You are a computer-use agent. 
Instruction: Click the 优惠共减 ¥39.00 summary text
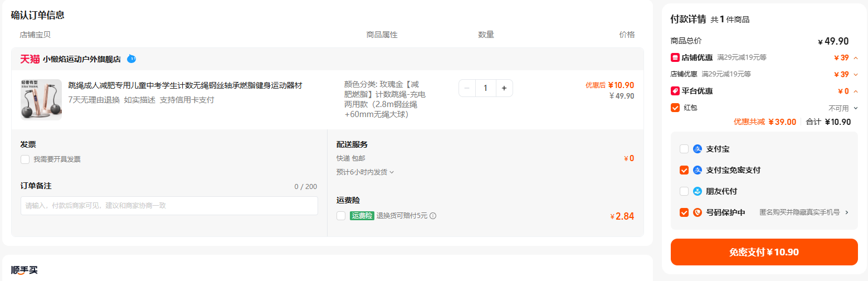point(764,122)
